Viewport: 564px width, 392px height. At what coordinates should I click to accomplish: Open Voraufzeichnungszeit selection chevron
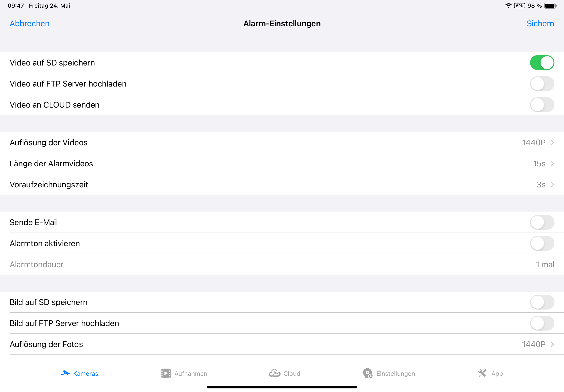point(552,185)
